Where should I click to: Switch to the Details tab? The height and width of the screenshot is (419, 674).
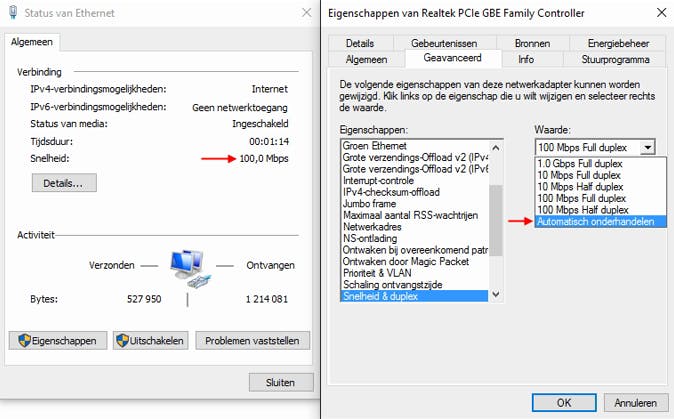click(x=359, y=43)
